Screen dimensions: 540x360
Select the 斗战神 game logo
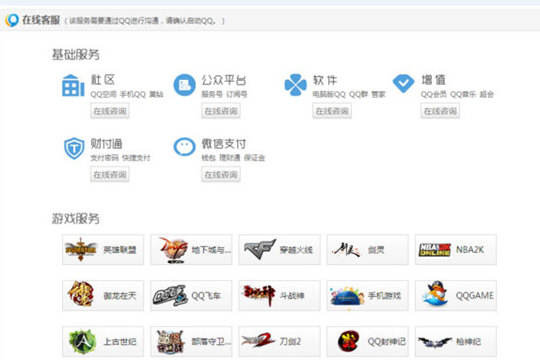click(x=259, y=295)
